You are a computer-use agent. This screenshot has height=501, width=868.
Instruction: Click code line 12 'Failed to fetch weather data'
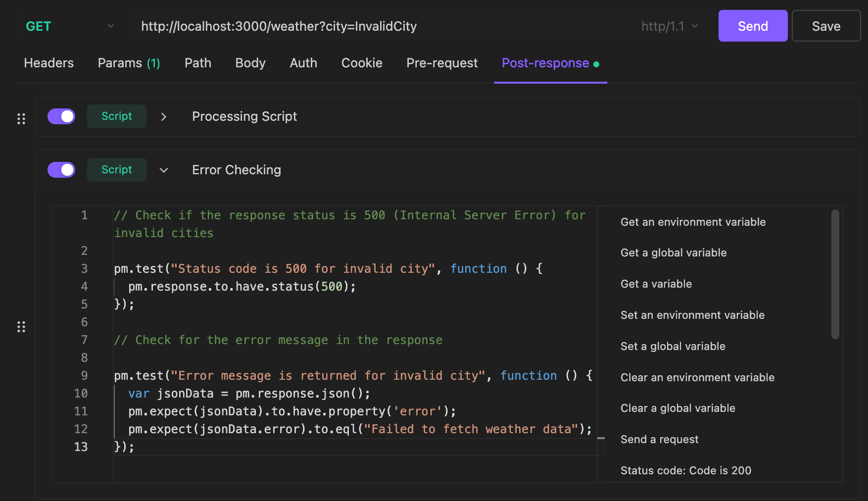point(360,429)
